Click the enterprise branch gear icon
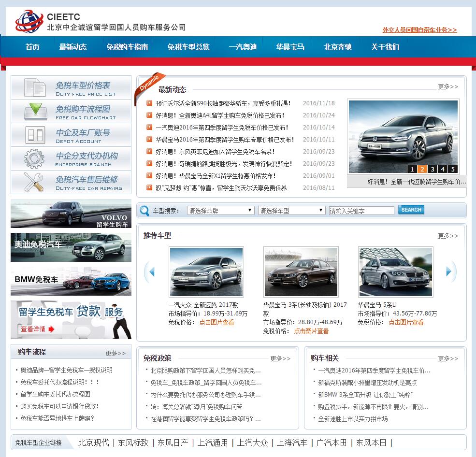Viewport: 476px width, 457px height. (x=34, y=158)
